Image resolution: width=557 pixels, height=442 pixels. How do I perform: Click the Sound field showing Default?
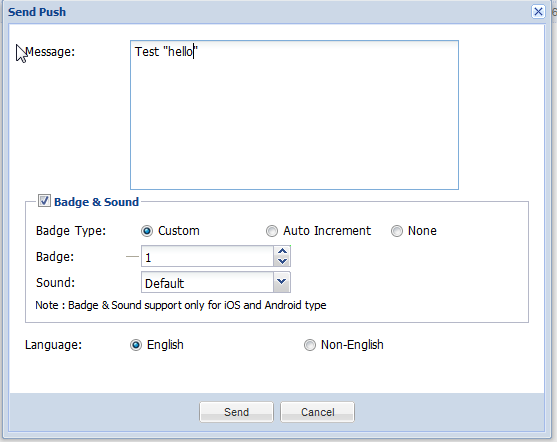207,282
